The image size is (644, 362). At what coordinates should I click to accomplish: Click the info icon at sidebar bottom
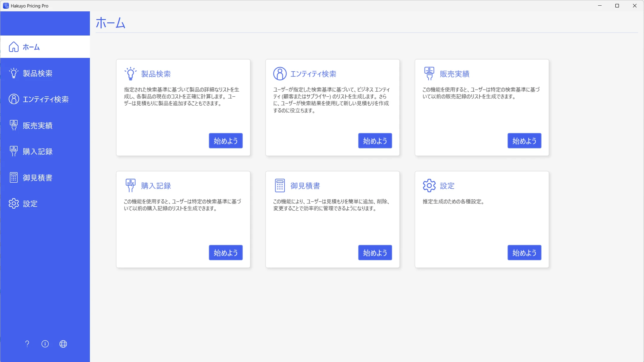coord(45,344)
